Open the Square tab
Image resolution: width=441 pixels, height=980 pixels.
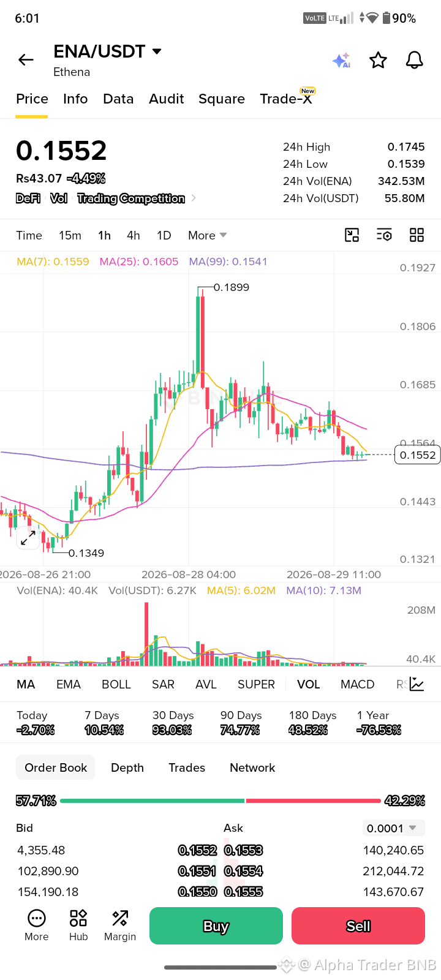pos(222,99)
